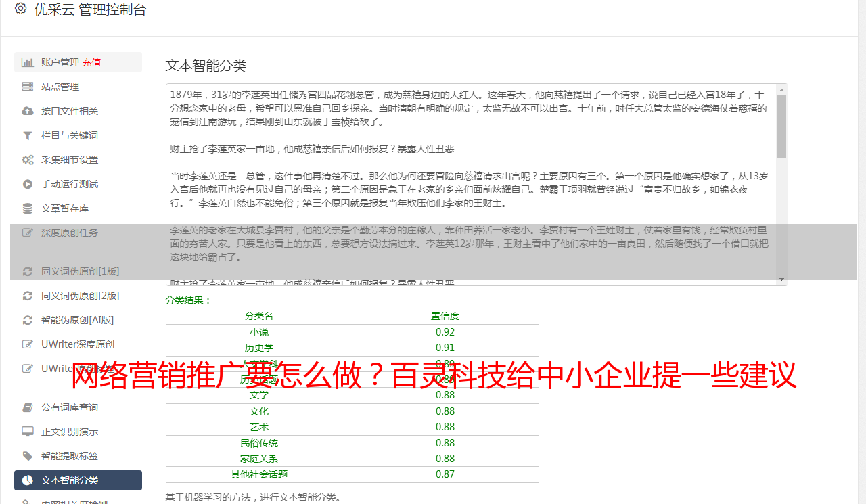Select the active 文本智能分类 sidebar item

(x=78, y=480)
